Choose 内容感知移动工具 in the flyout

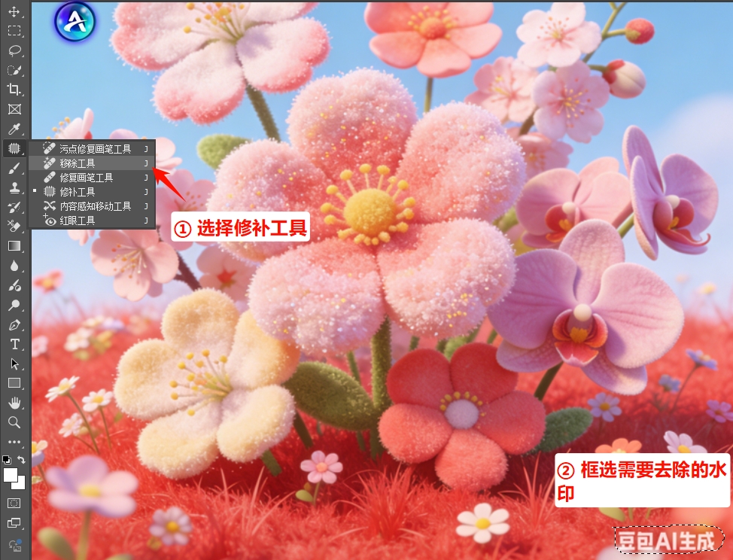(x=95, y=206)
